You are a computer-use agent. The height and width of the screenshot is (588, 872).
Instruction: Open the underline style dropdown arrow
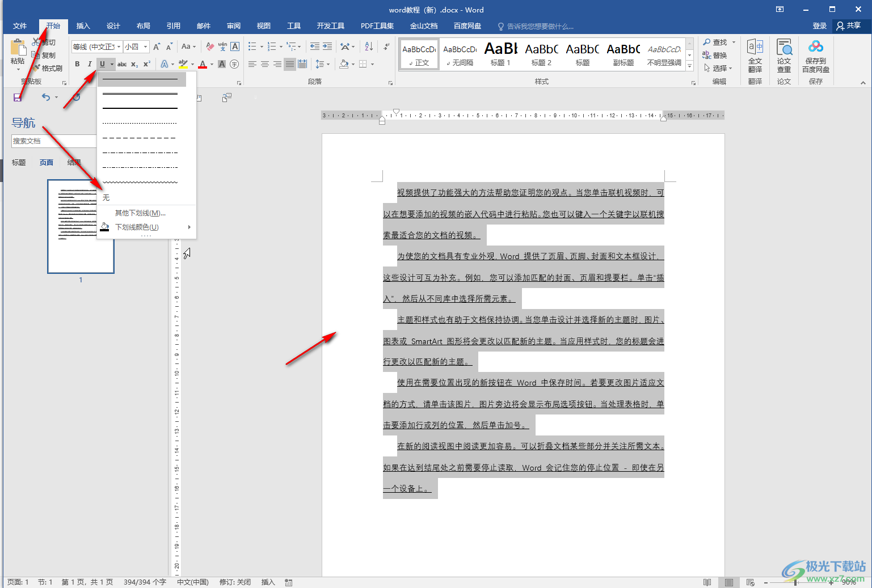[112, 64]
